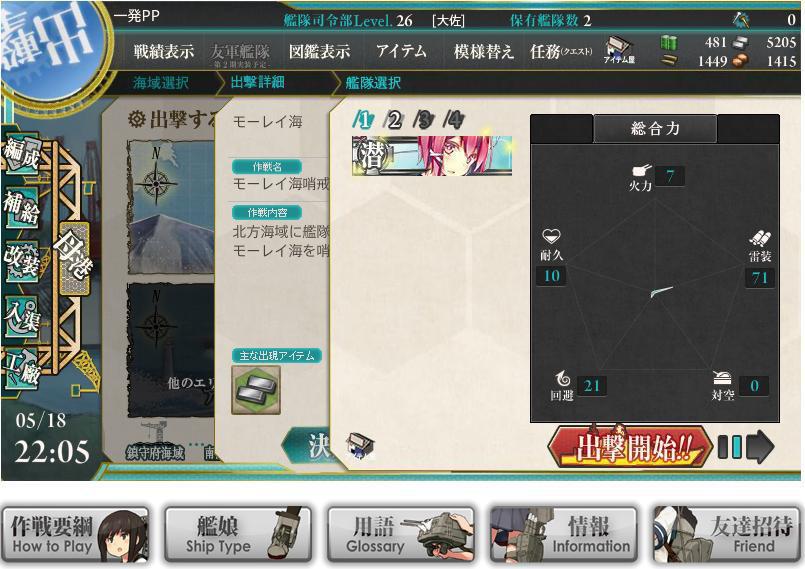The height and width of the screenshot is (569, 805).
Task: Select fleet number 4 tab
Action: [454, 120]
